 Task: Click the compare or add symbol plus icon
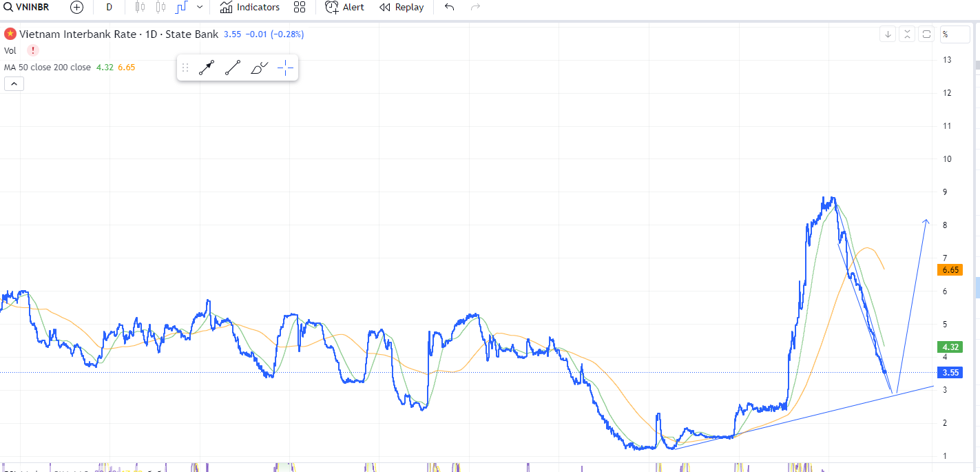click(x=76, y=8)
